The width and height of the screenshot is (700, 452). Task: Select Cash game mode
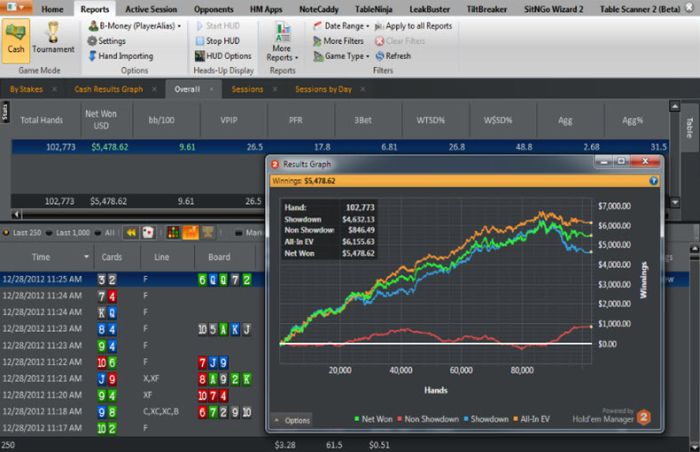[16, 41]
